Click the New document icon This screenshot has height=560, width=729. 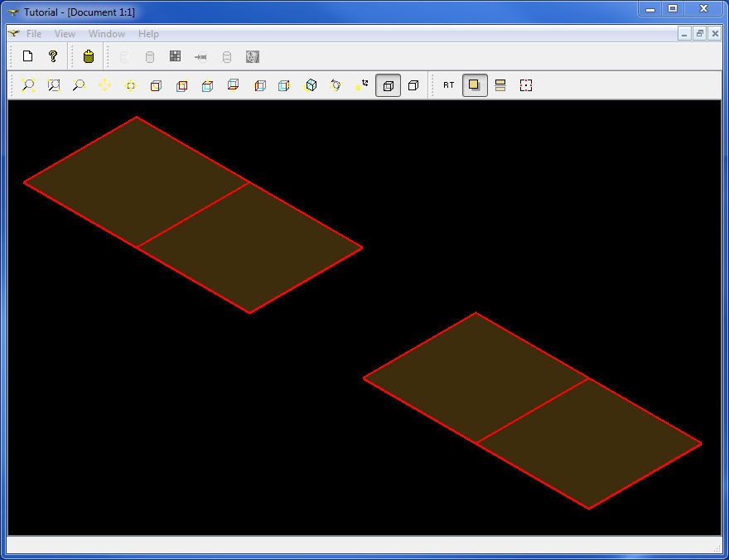[x=27, y=56]
